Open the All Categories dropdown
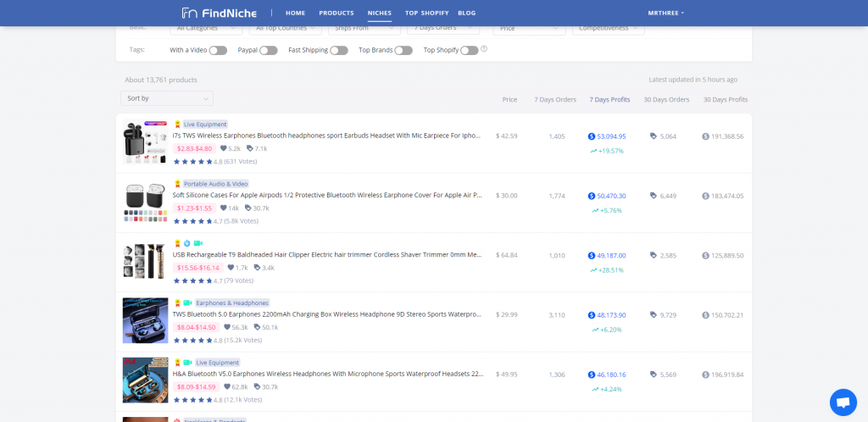 tap(206, 28)
